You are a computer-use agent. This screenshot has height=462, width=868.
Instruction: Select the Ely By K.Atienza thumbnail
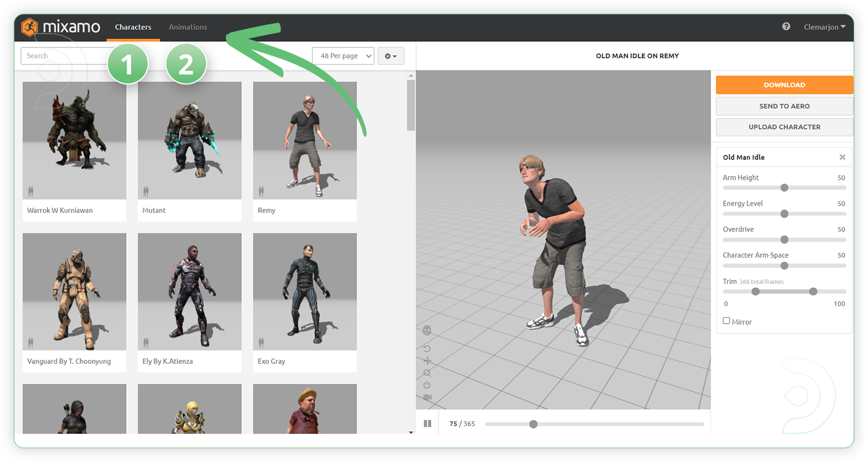click(190, 292)
